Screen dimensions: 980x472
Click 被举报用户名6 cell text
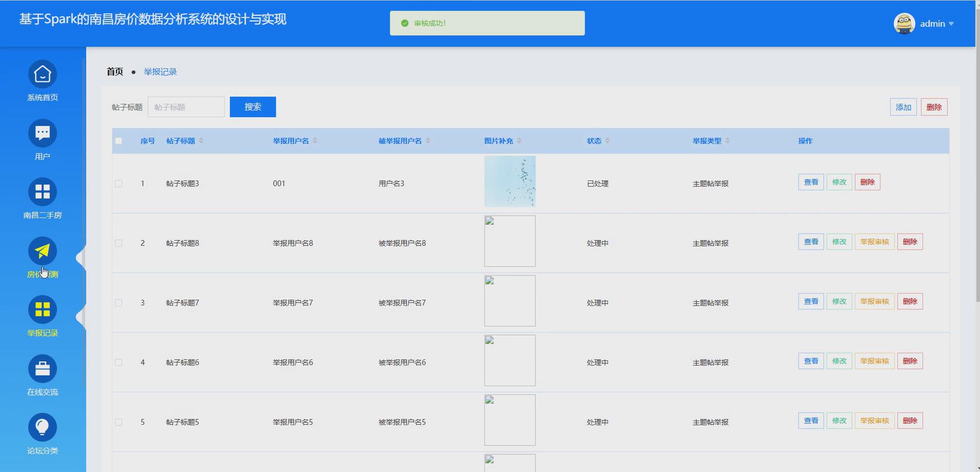pos(402,362)
